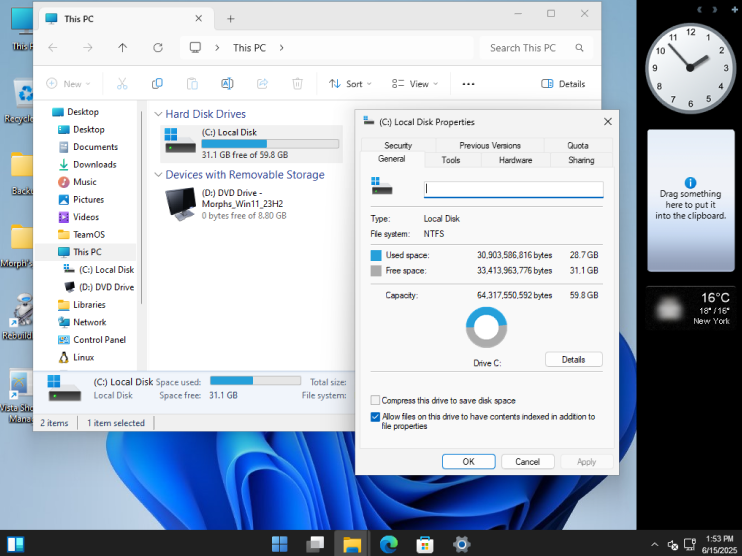Open Libraries in the navigation pane

(89, 305)
